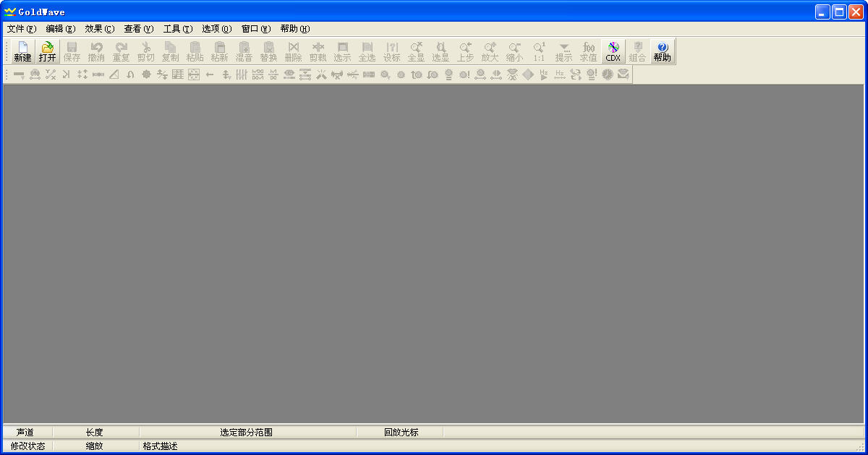Open the 文件(F) menu
The image size is (868, 455).
[x=21, y=29]
